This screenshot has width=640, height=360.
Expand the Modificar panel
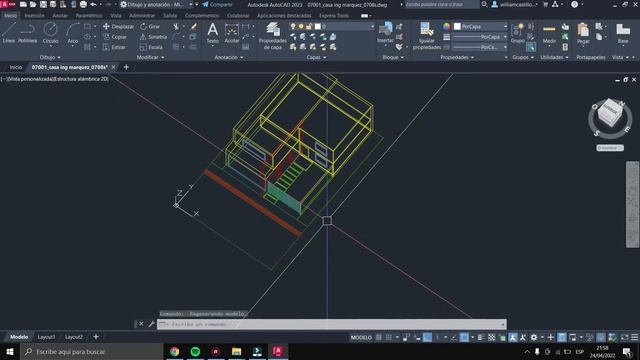pyautogui.click(x=150, y=58)
